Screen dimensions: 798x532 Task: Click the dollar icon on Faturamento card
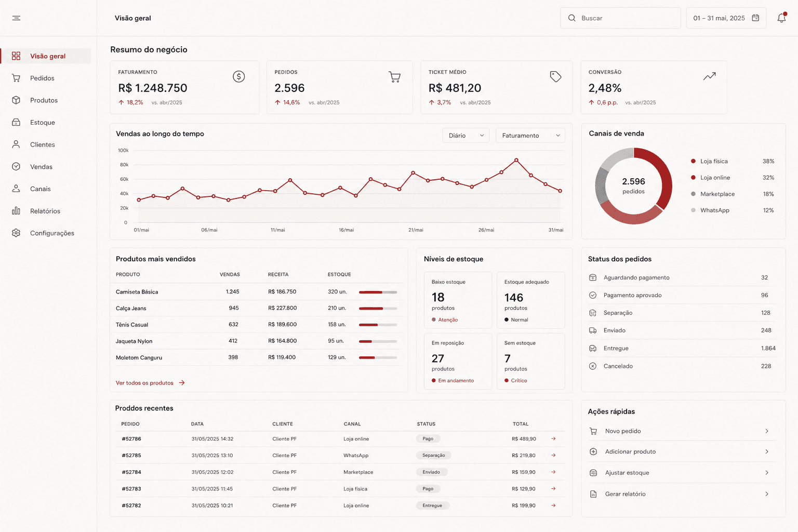coord(238,77)
